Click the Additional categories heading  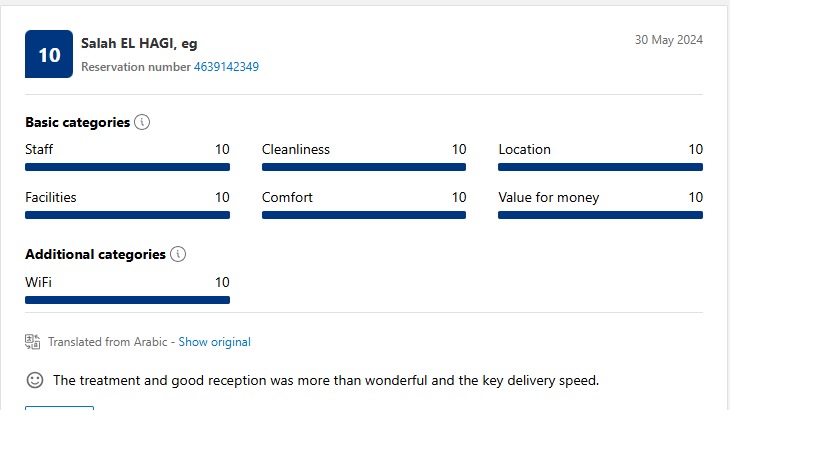click(96, 254)
